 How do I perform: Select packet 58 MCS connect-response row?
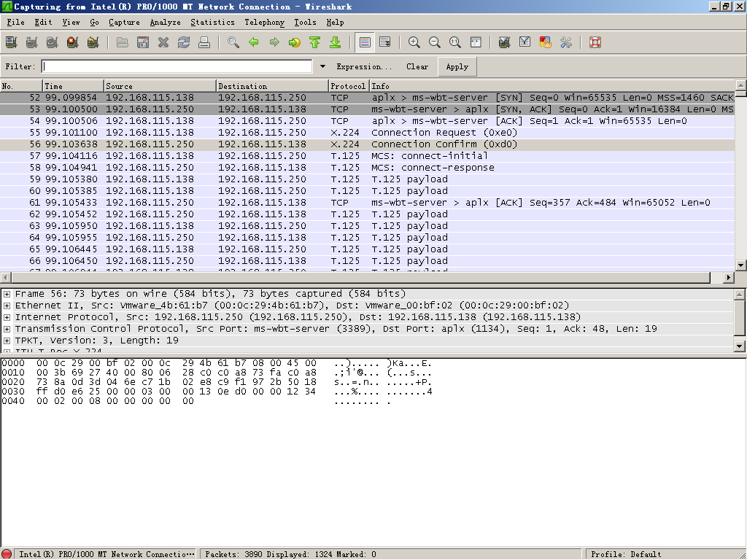pos(368,168)
